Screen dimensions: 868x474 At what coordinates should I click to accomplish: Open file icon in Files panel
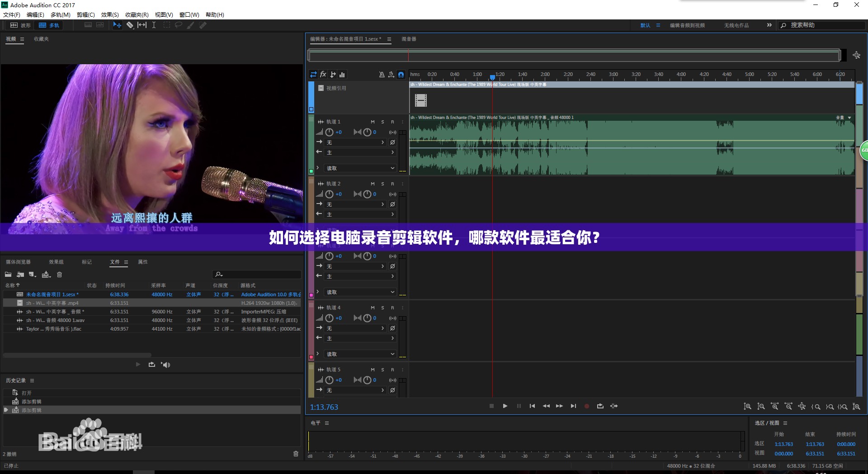[x=8, y=275]
